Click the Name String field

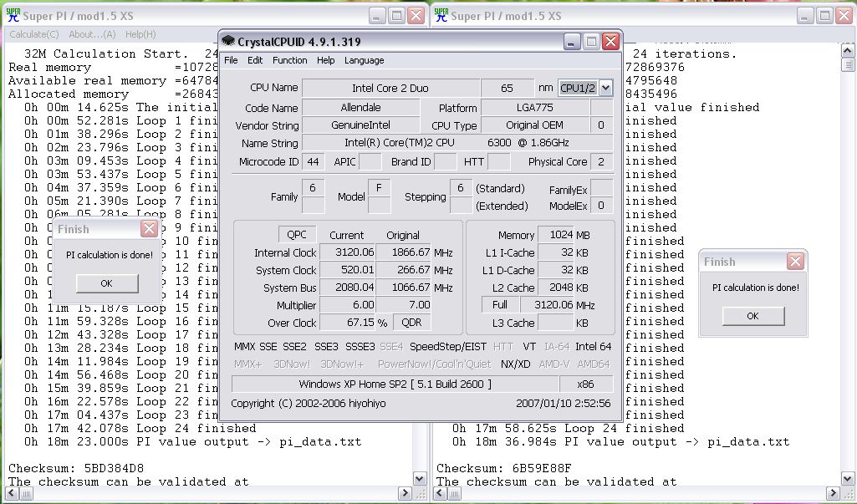(457, 143)
